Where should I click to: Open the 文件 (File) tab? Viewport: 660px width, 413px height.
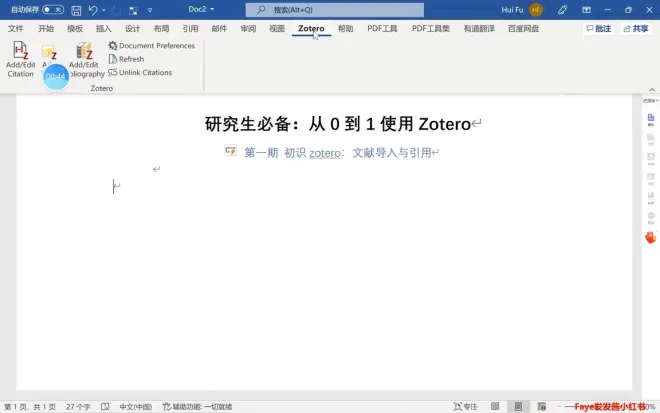coord(16,29)
